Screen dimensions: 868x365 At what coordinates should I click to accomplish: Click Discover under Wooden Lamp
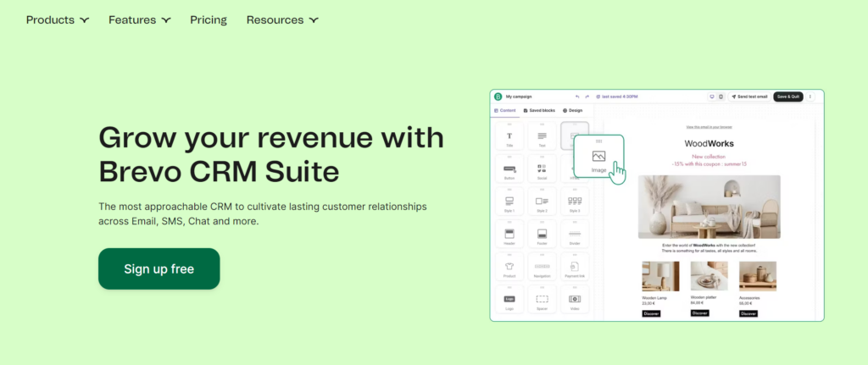[652, 313]
